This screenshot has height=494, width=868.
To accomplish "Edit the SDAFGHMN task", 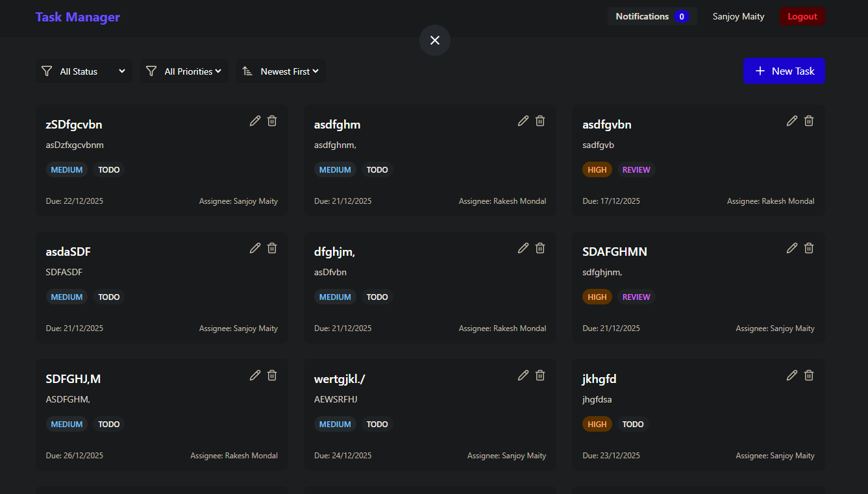I will 792,248.
